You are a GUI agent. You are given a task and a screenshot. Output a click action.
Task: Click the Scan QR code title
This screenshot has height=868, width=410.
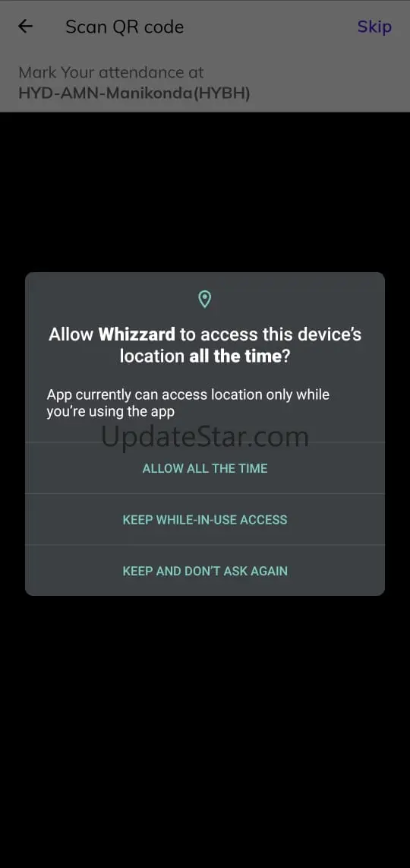[x=125, y=27]
